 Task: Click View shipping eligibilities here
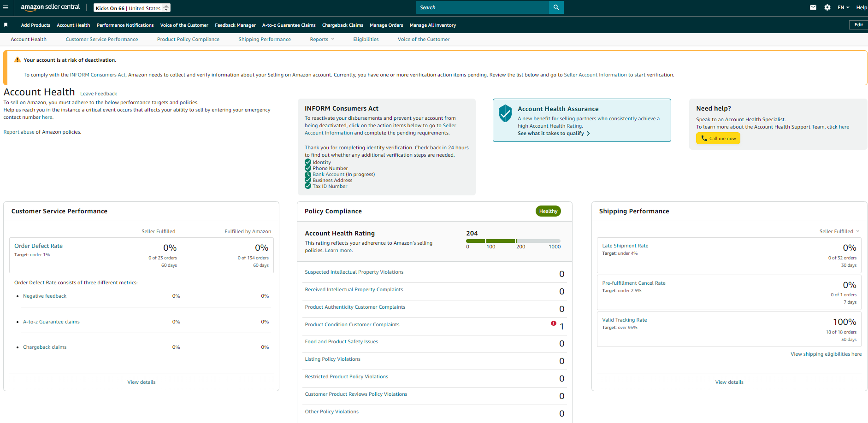tap(826, 354)
